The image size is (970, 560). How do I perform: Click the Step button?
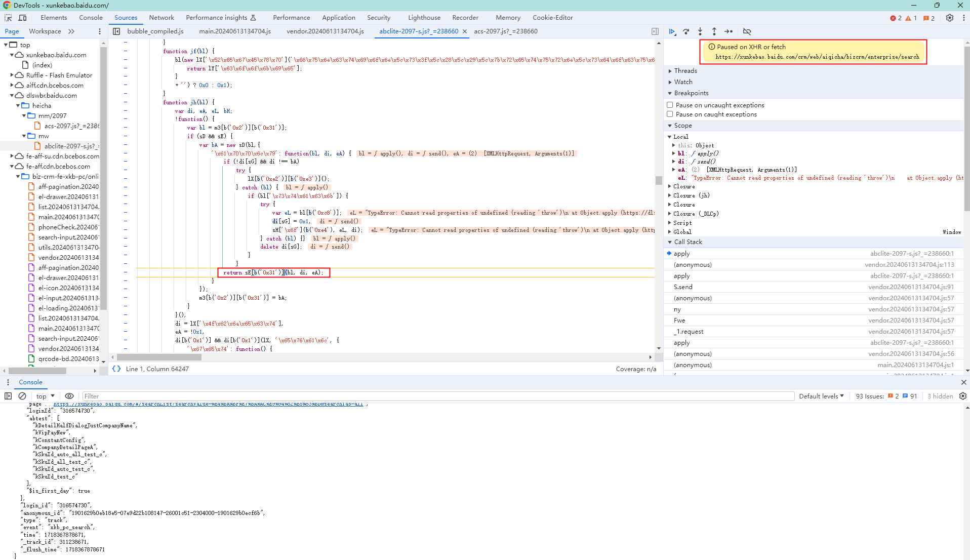[x=729, y=31]
